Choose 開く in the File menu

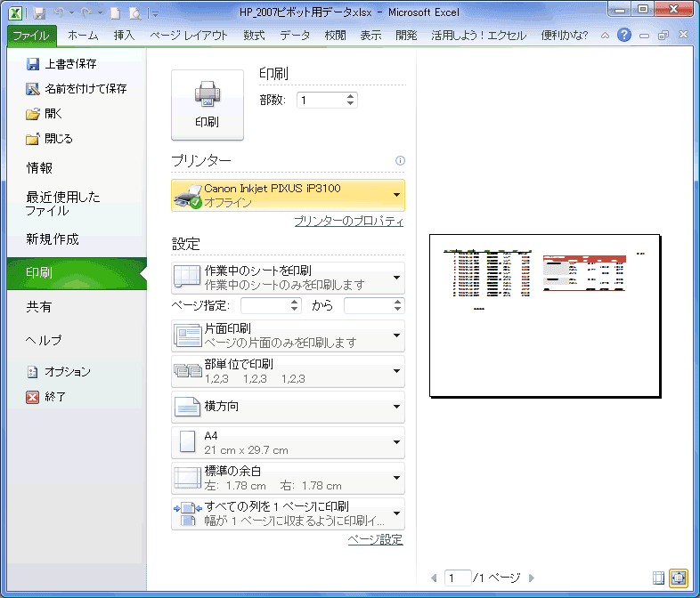click(44, 114)
